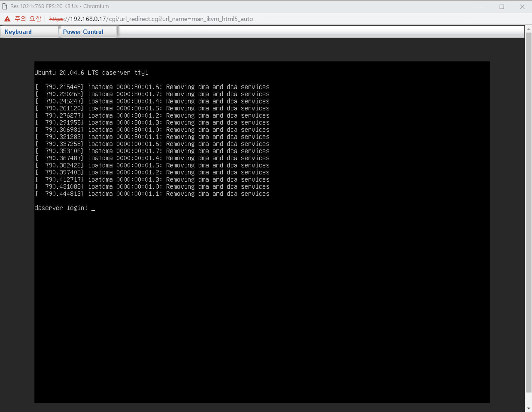Click the vertical scrollbar down arrow
This screenshot has width=532, height=412.
[528, 408]
